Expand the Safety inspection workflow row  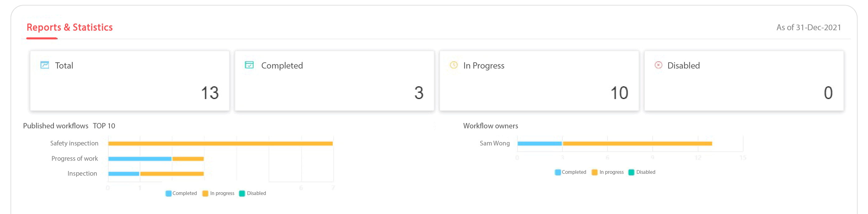pyautogui.click(x=74, y=143)
